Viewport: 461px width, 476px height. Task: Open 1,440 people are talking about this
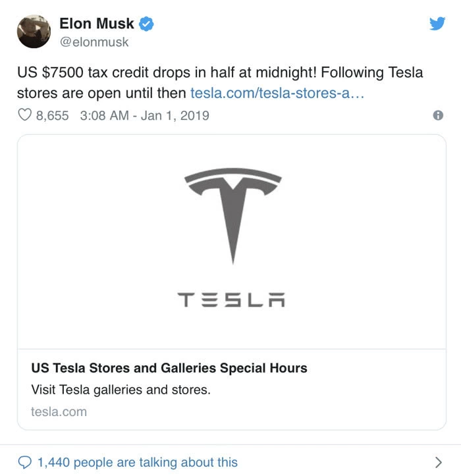tap(137, 462)
